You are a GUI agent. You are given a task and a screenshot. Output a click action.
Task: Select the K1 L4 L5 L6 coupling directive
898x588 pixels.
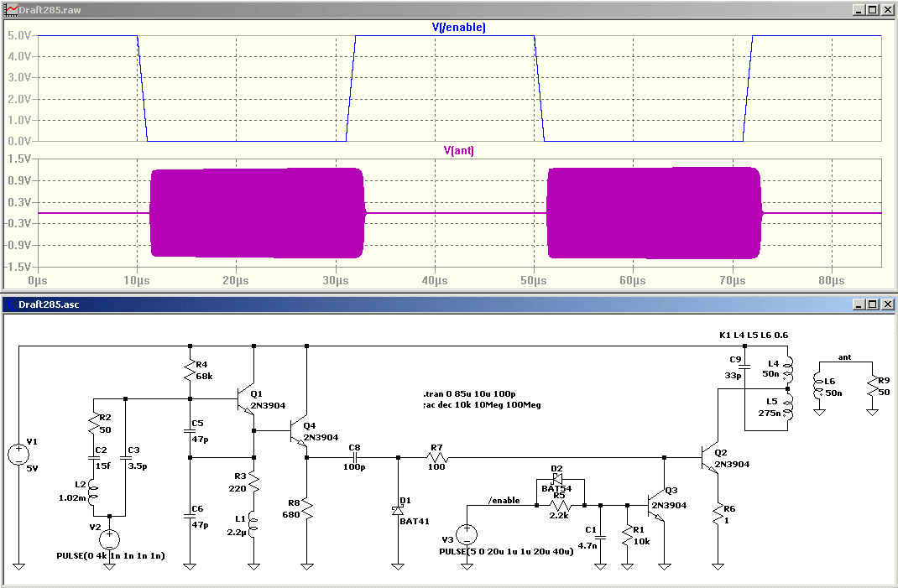tap(754, 335)
